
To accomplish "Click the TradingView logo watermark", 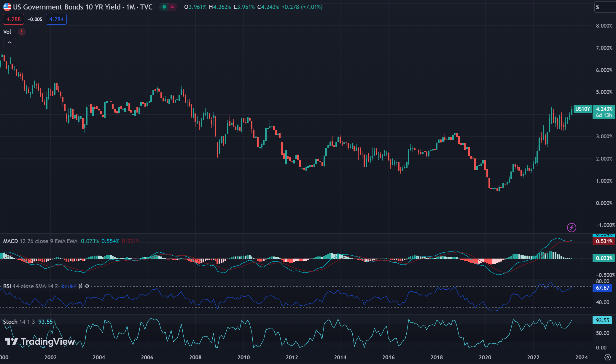I will (x=40, y=342).
